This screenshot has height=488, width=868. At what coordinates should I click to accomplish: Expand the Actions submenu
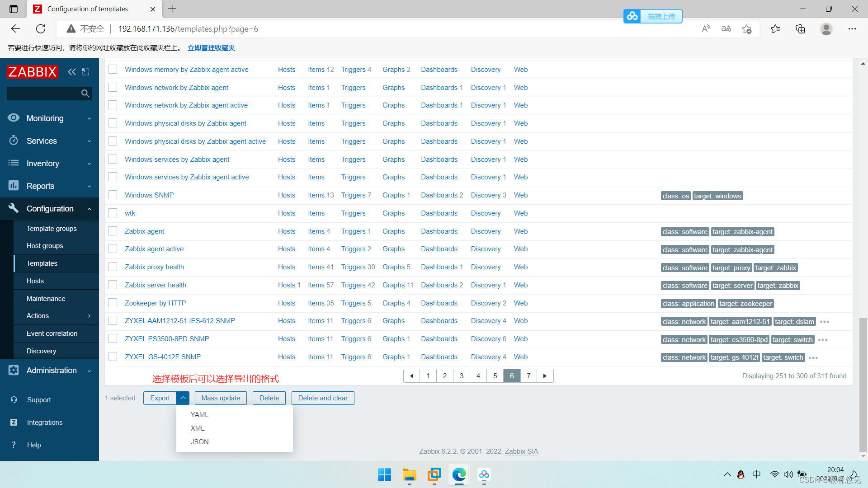[x=89, y=316]
